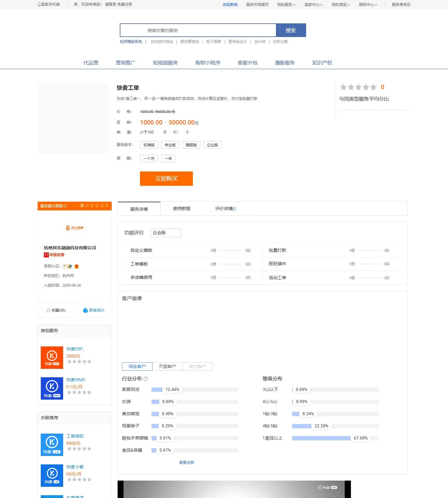Click the 卖家手机端 phone icon
The height and width of the screenshot is (498, 448).
tap(39, 4)
